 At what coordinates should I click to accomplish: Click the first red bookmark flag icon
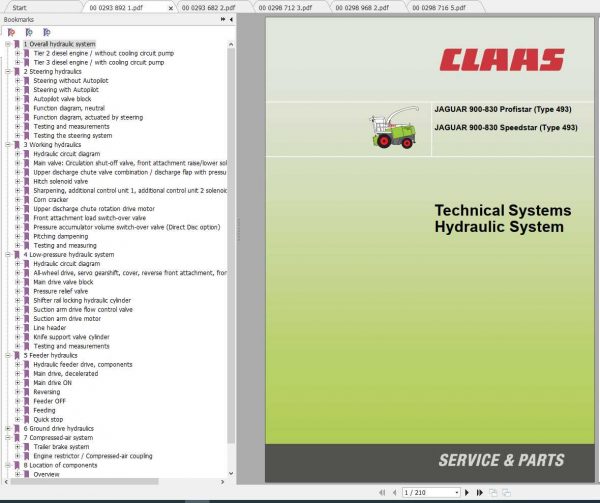(11, 32)
